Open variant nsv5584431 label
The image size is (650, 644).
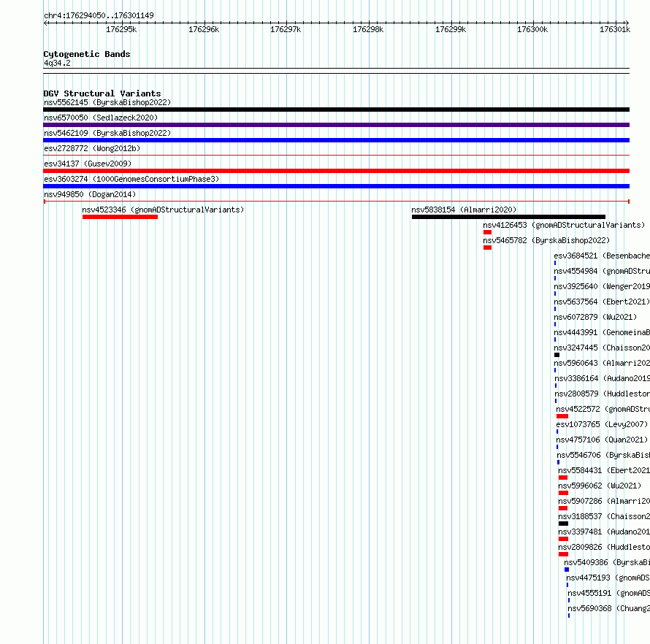point(604,470)
